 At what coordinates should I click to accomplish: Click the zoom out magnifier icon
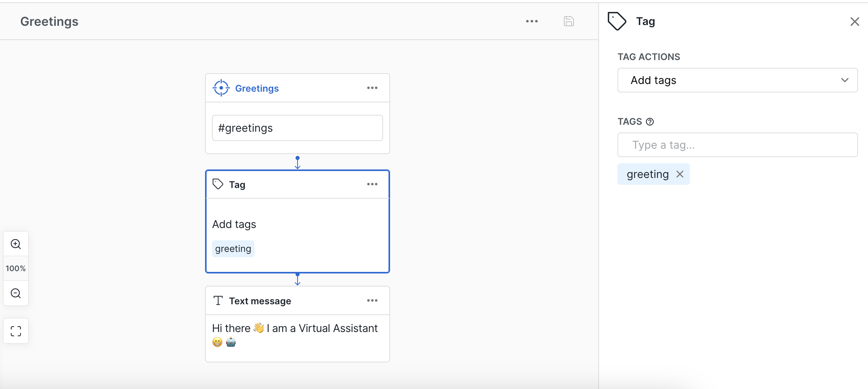tap(16, 293)
